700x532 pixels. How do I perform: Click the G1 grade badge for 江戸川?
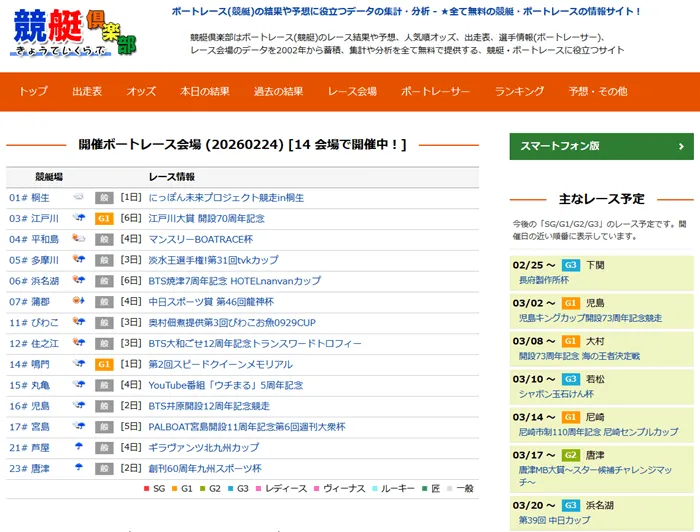pyautogui.click(x=104, y=218)
